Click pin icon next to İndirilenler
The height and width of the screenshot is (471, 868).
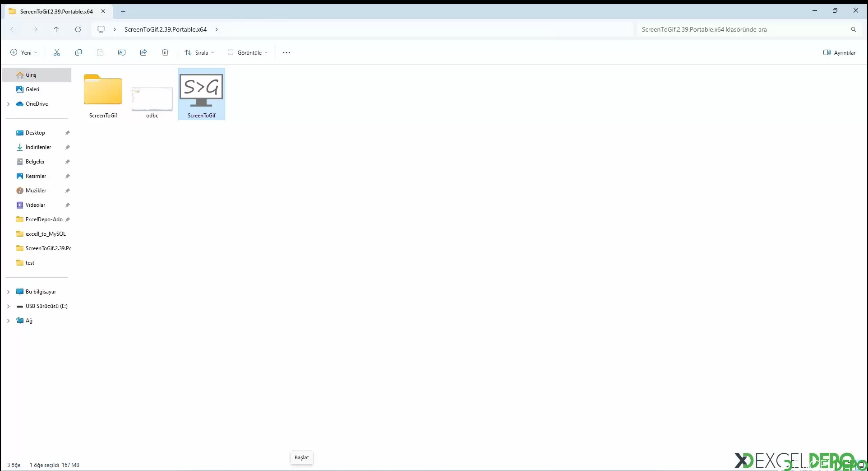68,147
